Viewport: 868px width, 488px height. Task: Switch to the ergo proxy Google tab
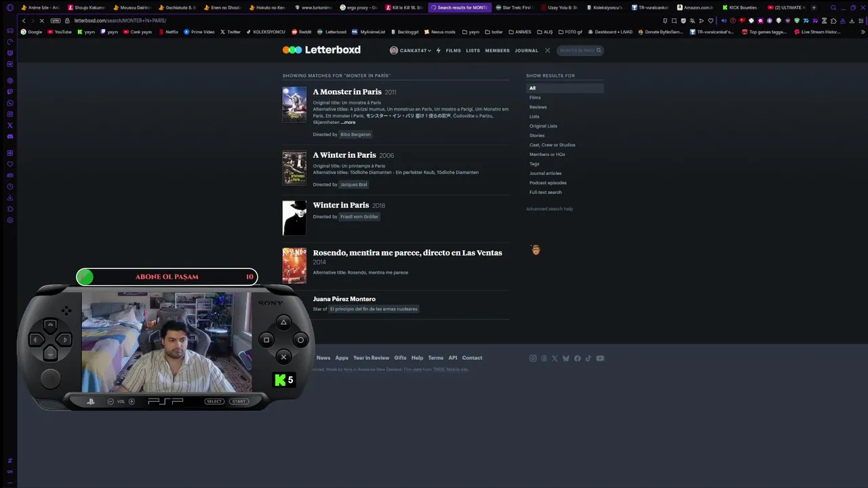click(358, 7)
